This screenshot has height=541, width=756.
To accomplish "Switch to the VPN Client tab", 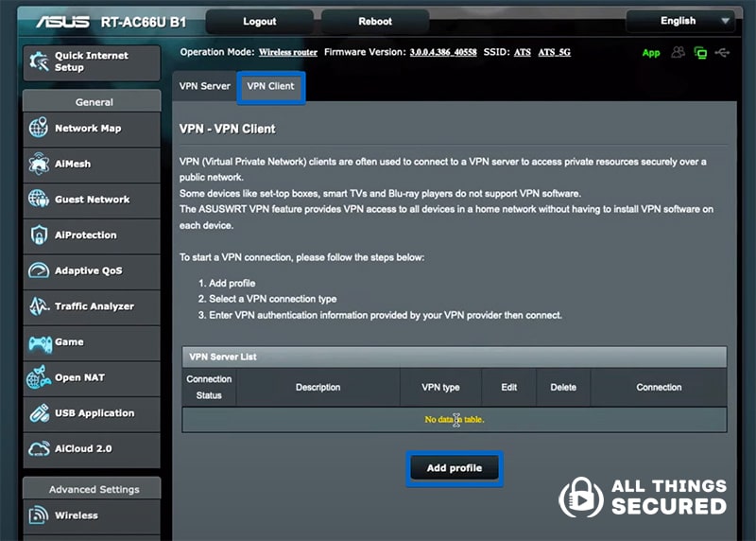I will point(270,86).
